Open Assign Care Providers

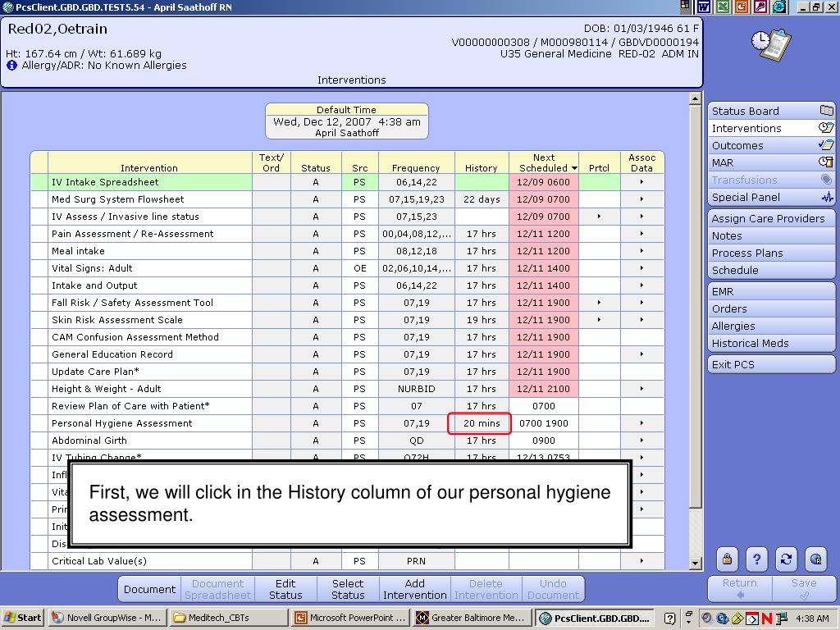point(771,218)
